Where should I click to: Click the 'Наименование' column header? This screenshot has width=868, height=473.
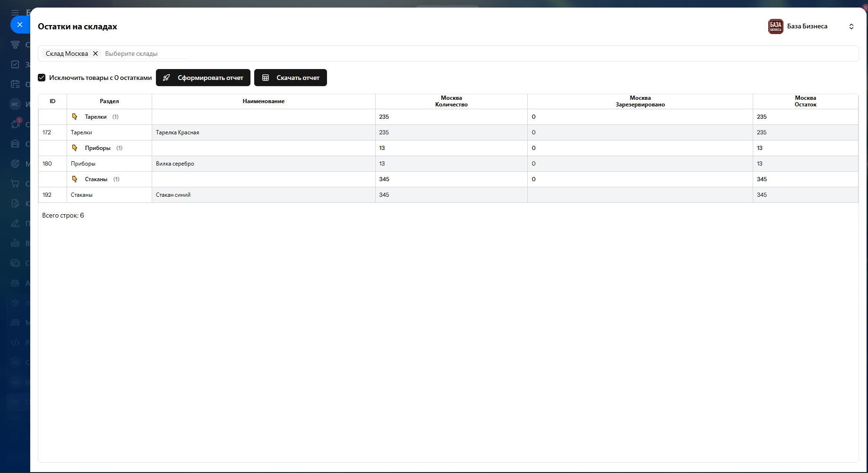263,101
